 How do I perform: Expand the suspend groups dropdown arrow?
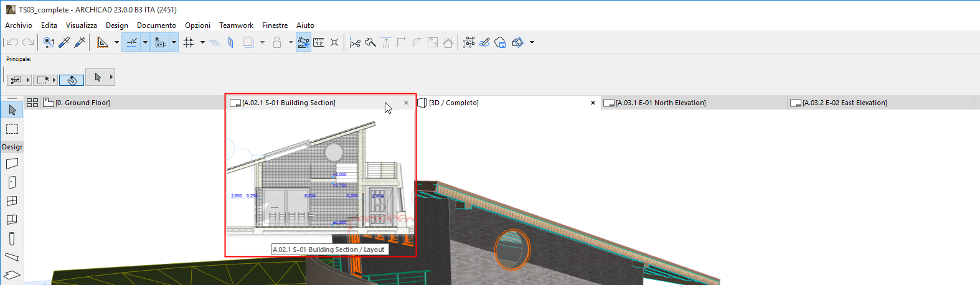click(291, 42)
